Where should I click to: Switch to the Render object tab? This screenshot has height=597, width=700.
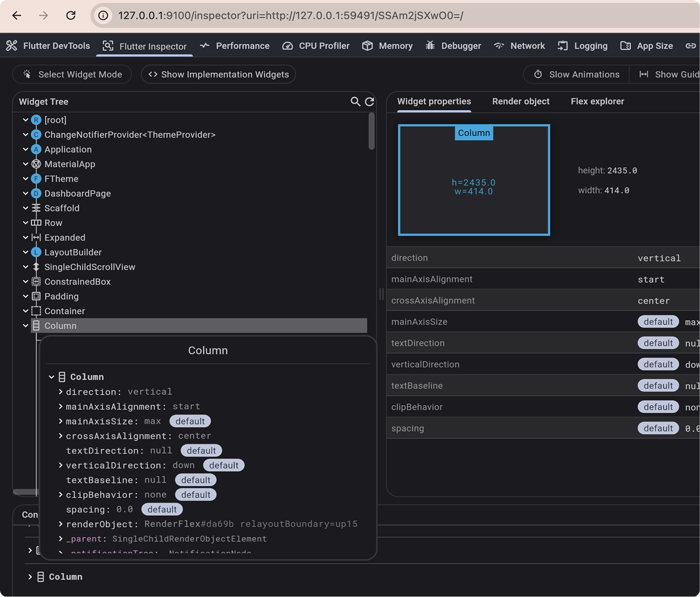tap(520, 101)
